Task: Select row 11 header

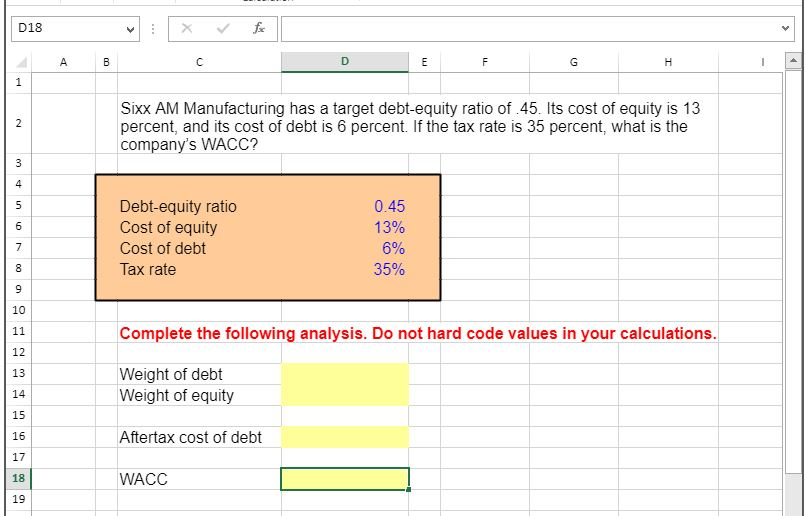Action: click(x=18, y=331)
